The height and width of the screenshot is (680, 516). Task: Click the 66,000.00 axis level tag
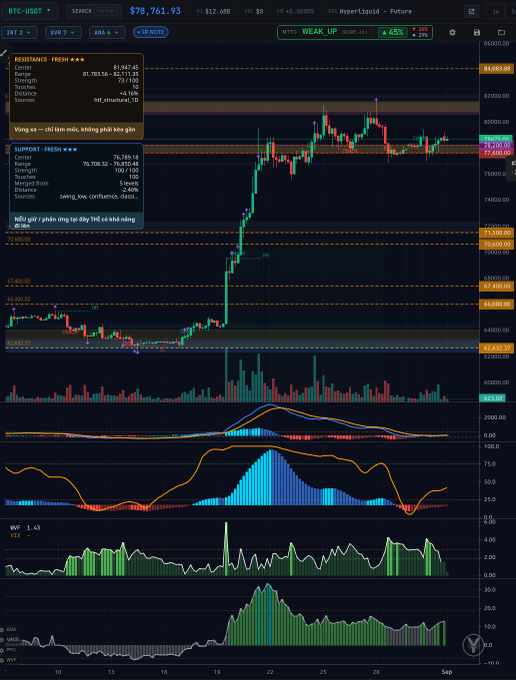pyautogui.click(x=496, y=304)
